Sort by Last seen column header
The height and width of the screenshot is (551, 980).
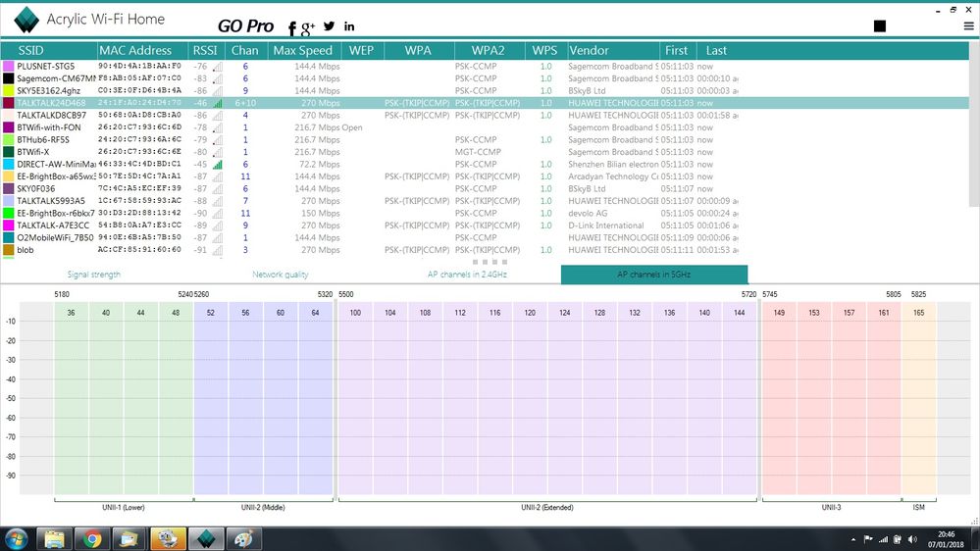717,51
